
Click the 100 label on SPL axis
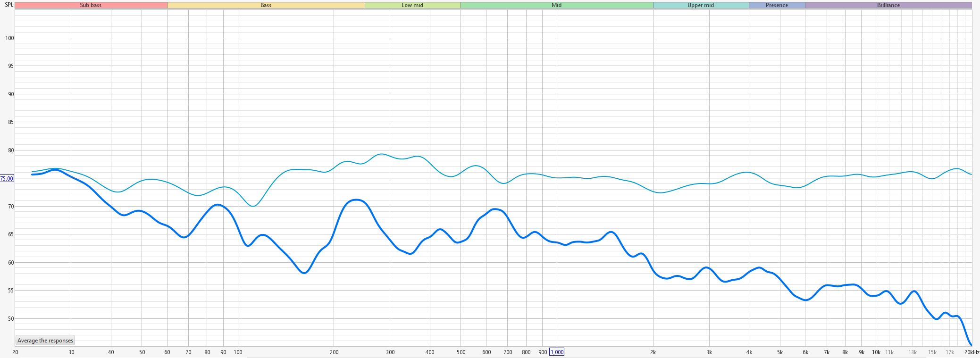[9, 38]
